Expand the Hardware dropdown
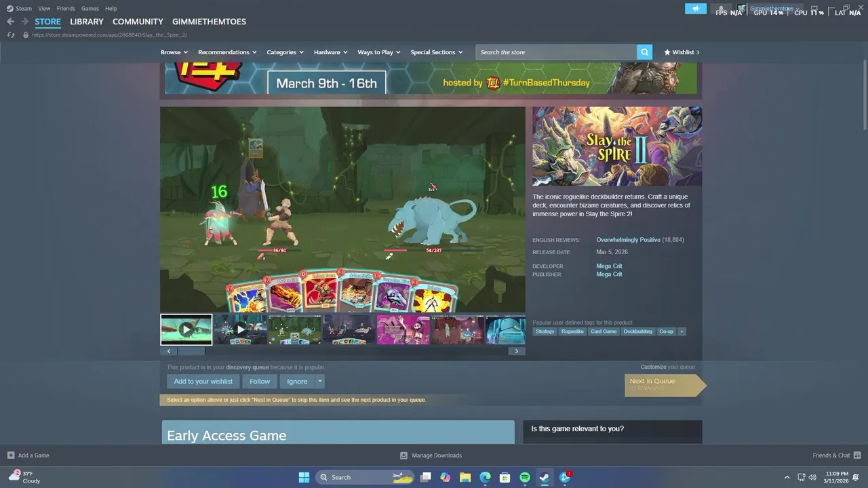Screen dimensions: 868x488 click(x=330, y=52)
